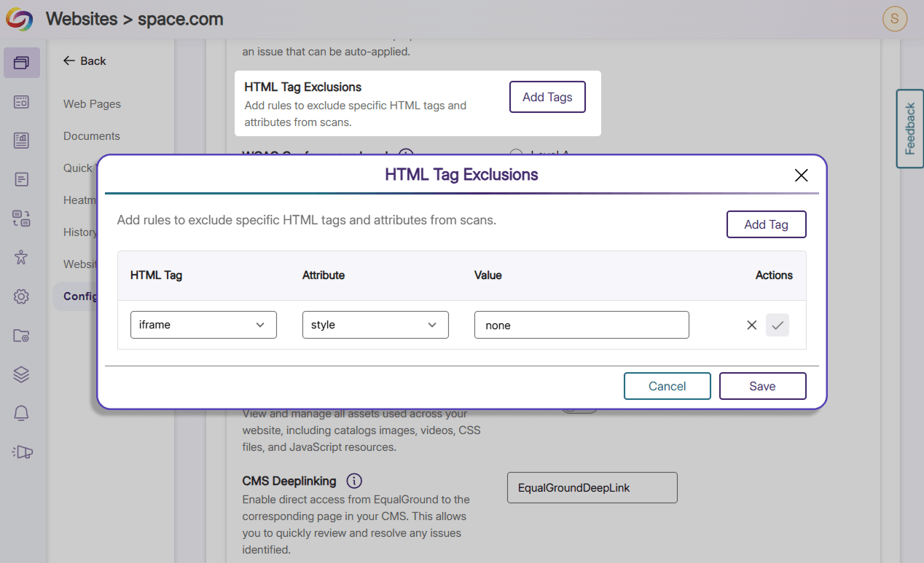The width and height of the screenshot is (924, 563).
Task: Open settings via the gear icon
Action: [22, 296]
